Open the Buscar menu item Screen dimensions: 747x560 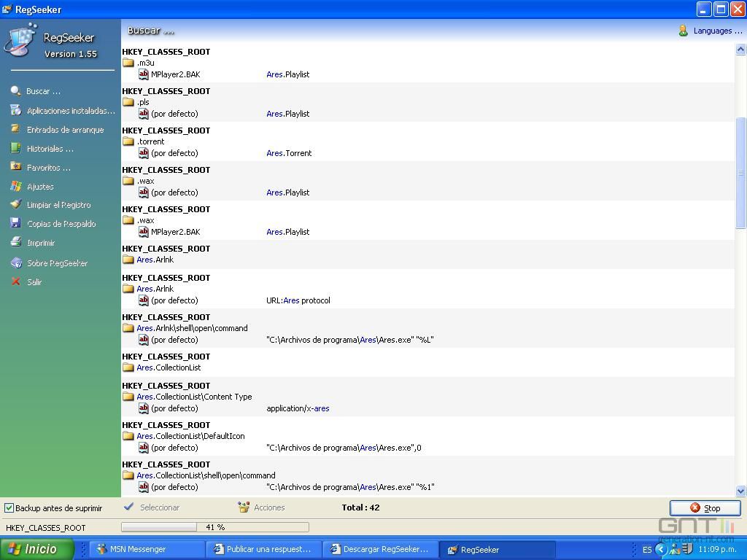point(43,91)
